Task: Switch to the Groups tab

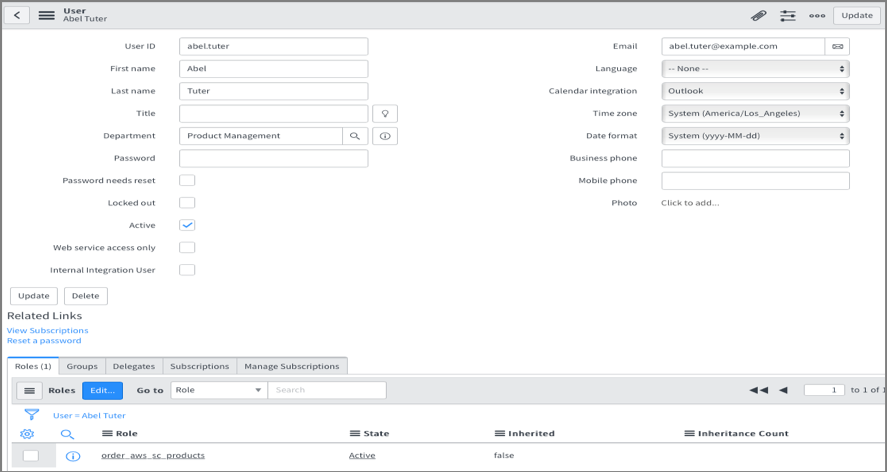Action: (82, 366)
